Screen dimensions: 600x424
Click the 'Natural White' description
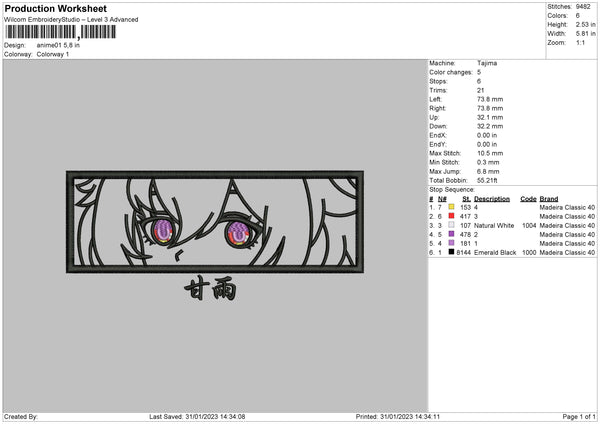(494, 225)
